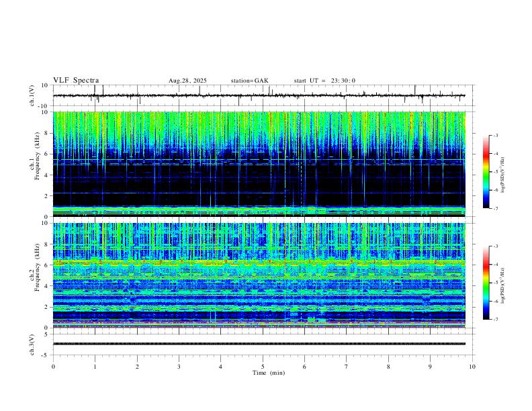Screen dimensions: 532x411
Task: Click the ch.3 voltage trace band
Action: click(x=259, y=344)
